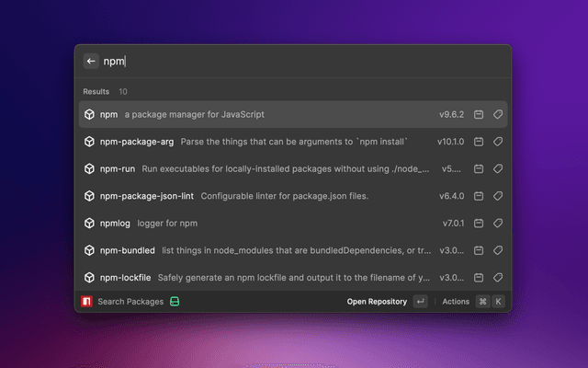Click the K key hint
The height and width of the screenshot is (368, 588).
(498, 301)
